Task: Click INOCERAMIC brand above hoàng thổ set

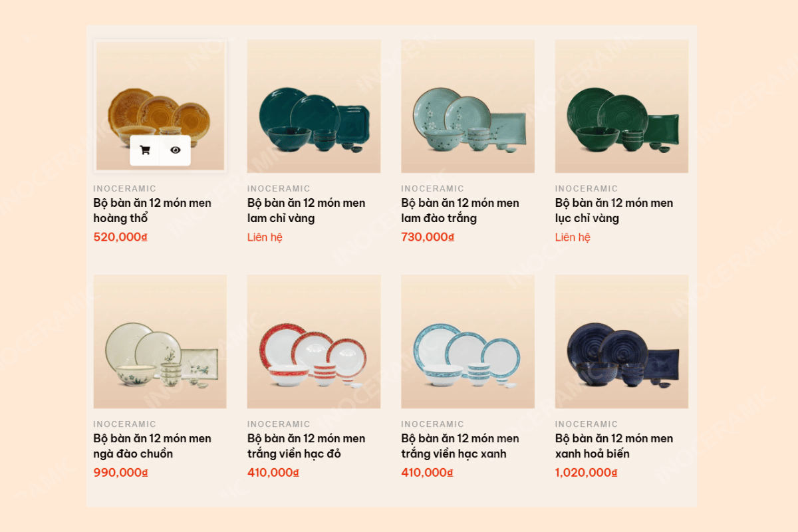Action: tap(124, 188)
